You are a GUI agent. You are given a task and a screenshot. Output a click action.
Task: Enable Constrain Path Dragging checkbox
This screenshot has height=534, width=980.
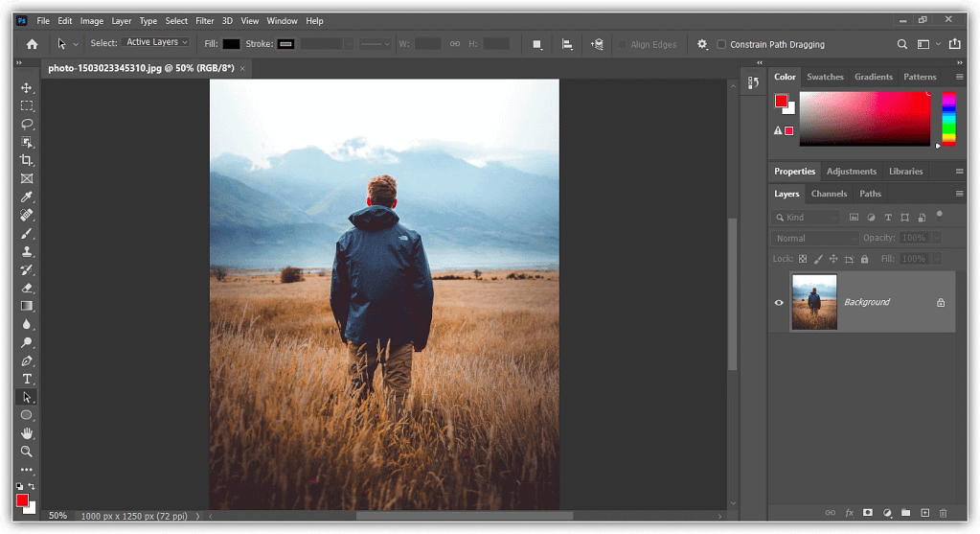721,44
